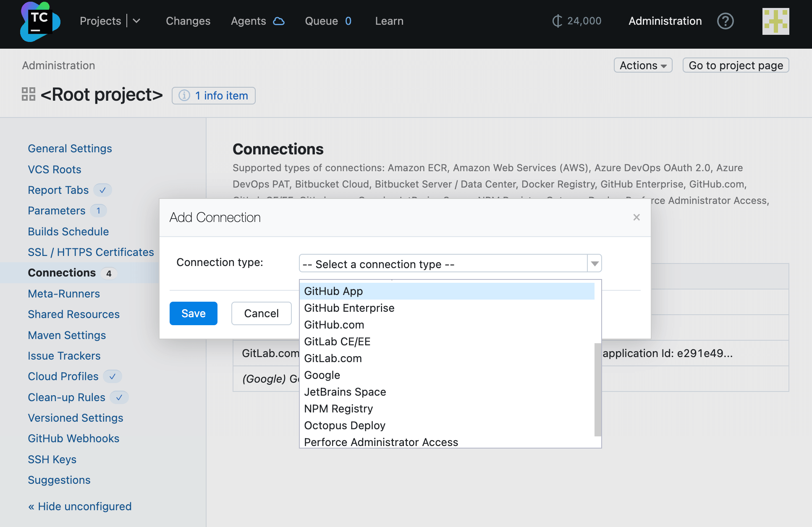Expand the Projects dropdown chevron
Image resolution: width=812 pixels, height=527 pixels.
136,21
